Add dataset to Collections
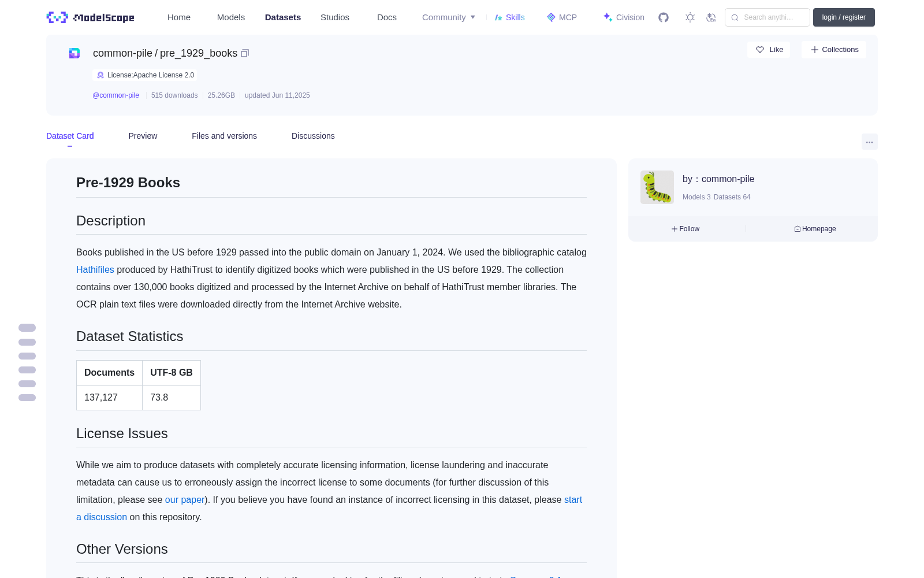Viewport: 924px width, 578px height. pyautogui.click(x=834, y=50)
